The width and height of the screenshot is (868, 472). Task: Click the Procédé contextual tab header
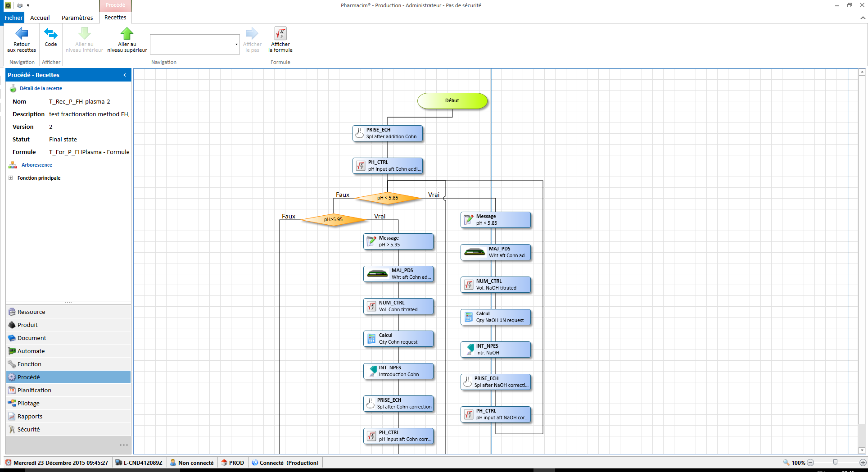click(115, 5)
